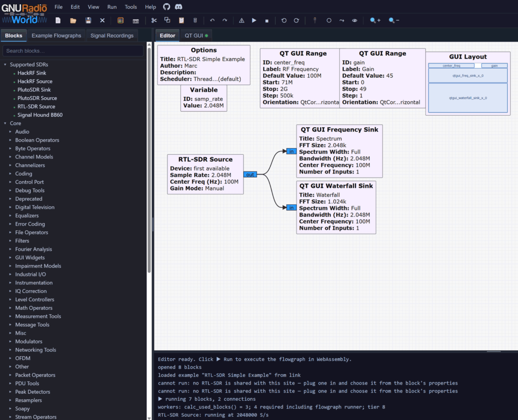This screenshot has width=518, height=420.
Task: Expand the Resamplers category
Action: [x=10, y=400]
